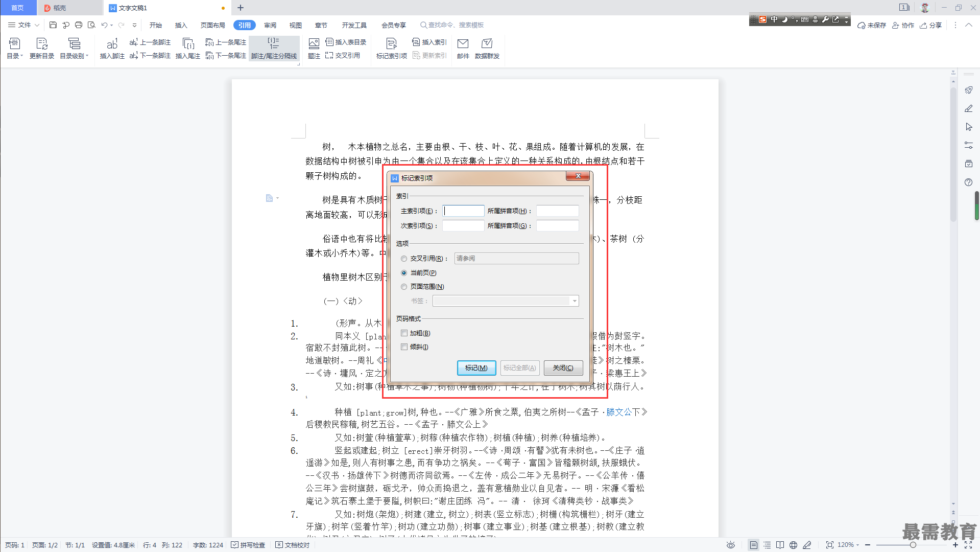Click the zoom slider handle

coord(913,545)
